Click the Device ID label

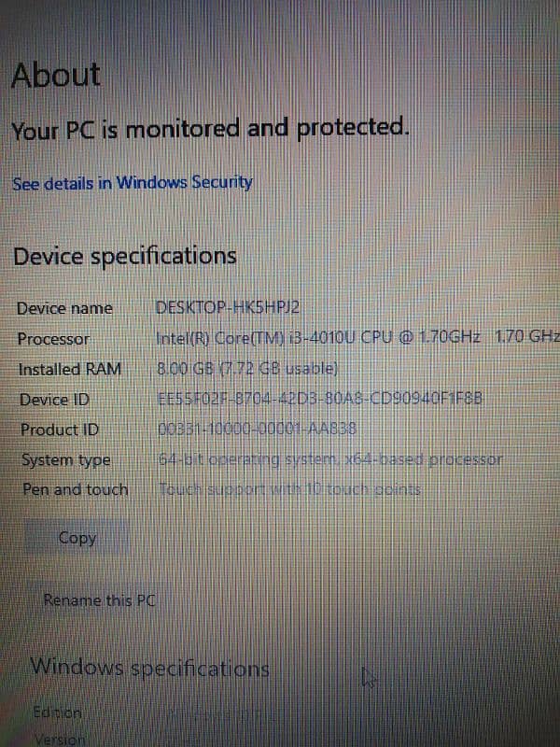[55, 400]
